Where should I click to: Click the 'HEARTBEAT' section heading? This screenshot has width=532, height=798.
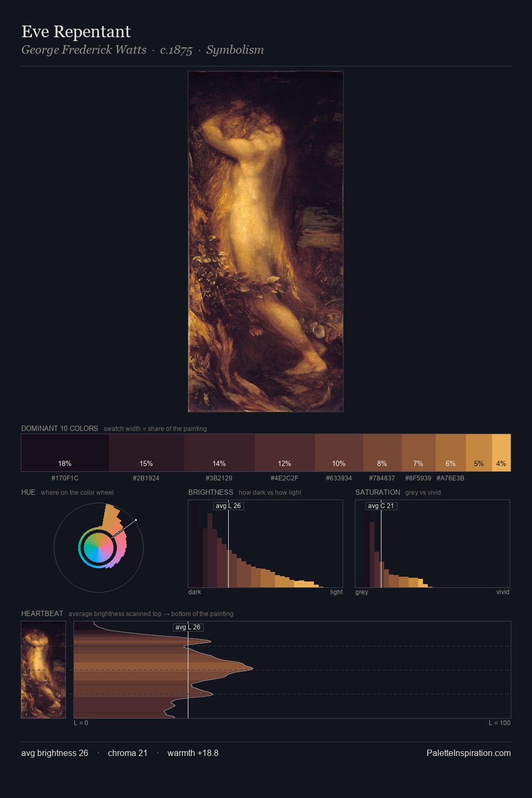[42, 613]
